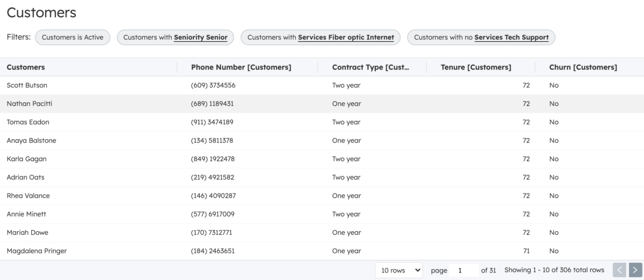Click the previous page arrow
This screenshot has width=644, height=280.
[x=620, y=270]
